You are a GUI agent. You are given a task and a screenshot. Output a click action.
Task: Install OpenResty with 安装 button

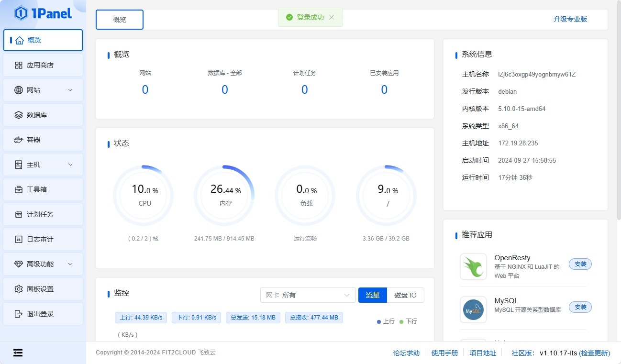580,264
